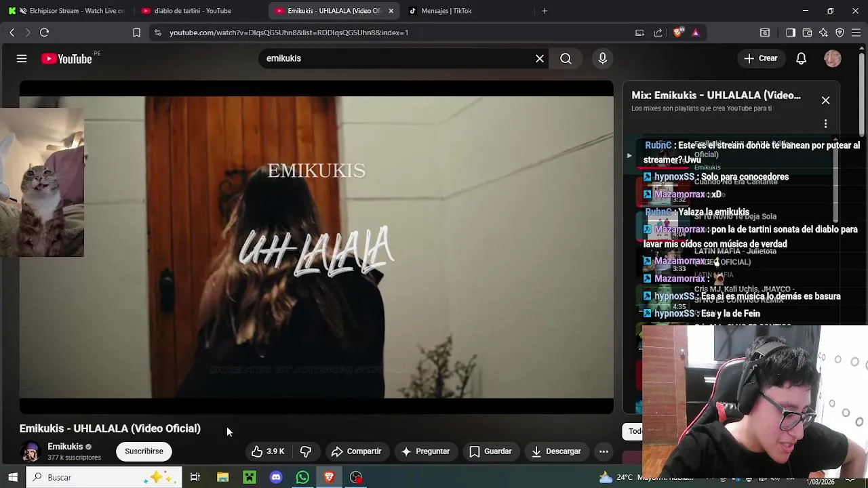Bookmark this page in Brave
The image size is (868, 488).
coord(136,33)
